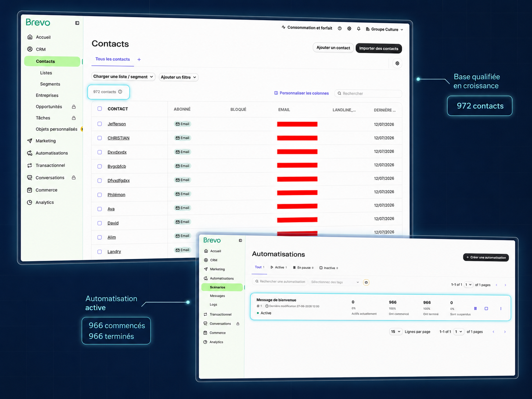Check the box for Landry
Viewport: 532px width, 399px height.
click(x=100, y=252)
